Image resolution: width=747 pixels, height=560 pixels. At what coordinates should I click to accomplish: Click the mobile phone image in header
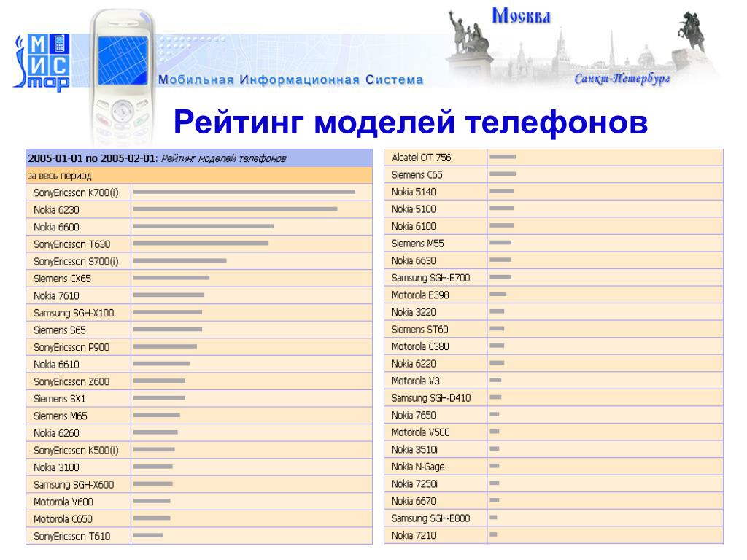[x=123, y=76]
